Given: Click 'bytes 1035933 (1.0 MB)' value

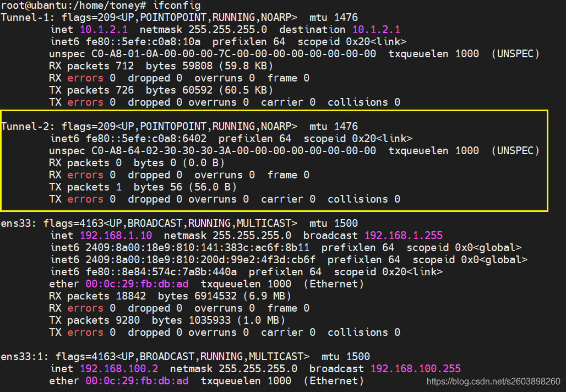Looking at the screenshot, I should 219,320.
